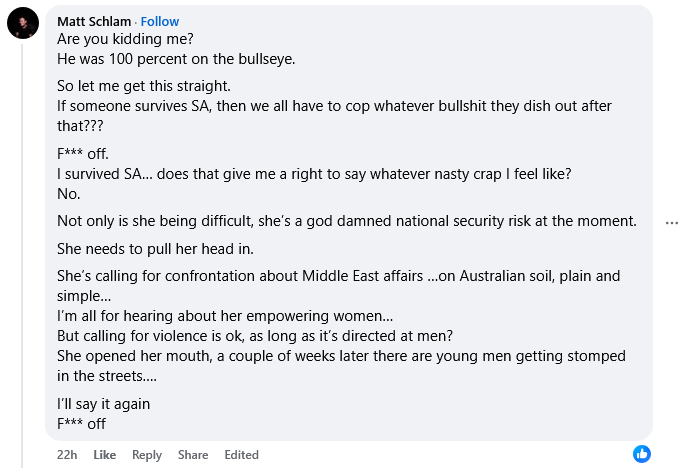Click the sentence starting "I survived SA"

(314, 173)
